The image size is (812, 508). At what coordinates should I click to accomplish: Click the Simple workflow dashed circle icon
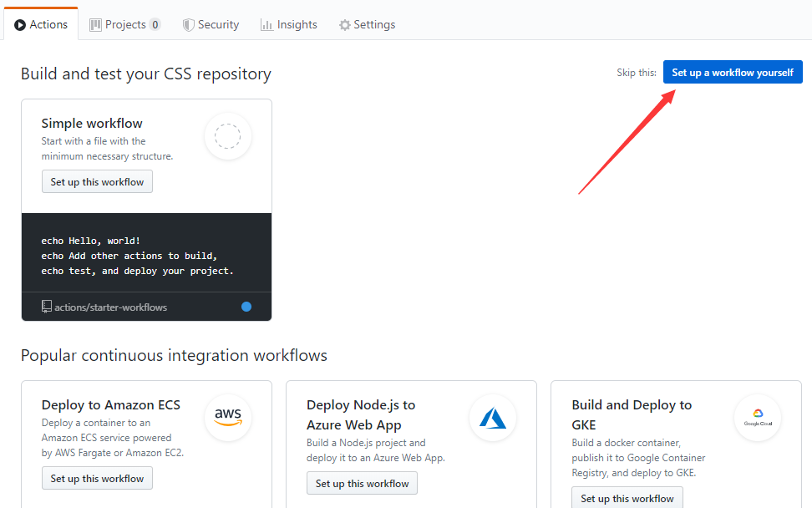coord(228,136)
